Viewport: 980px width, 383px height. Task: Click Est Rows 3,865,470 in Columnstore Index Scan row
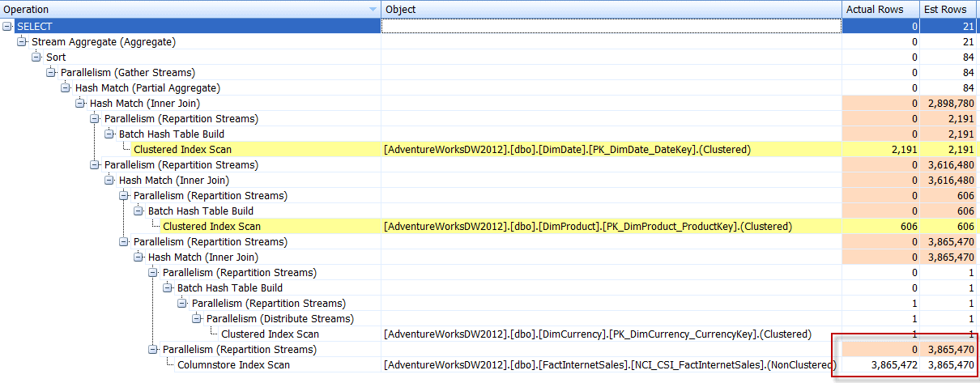950,364
